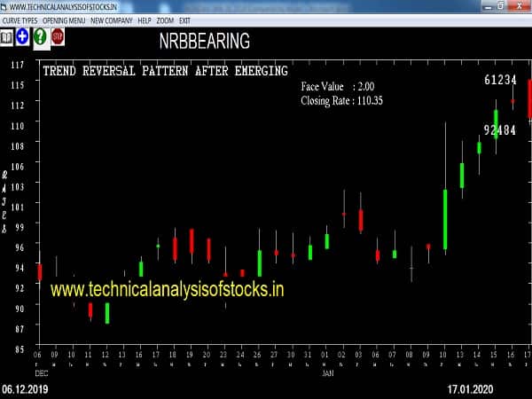
Task: Open the CURVE TYPES menu
Action: coord(20,20)
